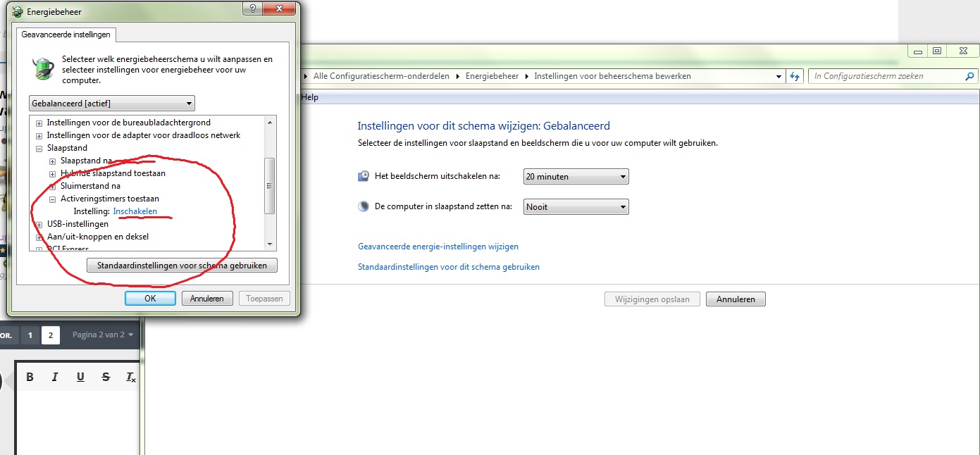Select the Geavanceerde instellingen tab
This screenshot has width=980, height=455.
tap(66, 34)
